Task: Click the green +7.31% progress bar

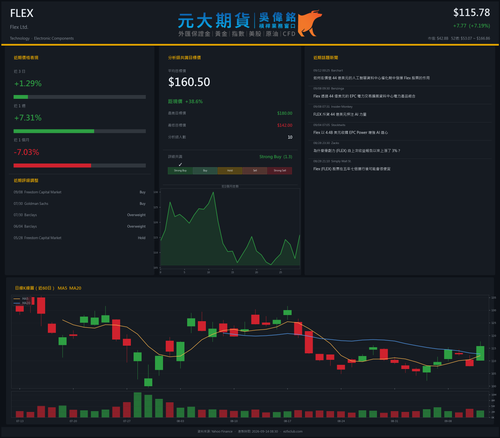Action: click(x=54, y=131)
